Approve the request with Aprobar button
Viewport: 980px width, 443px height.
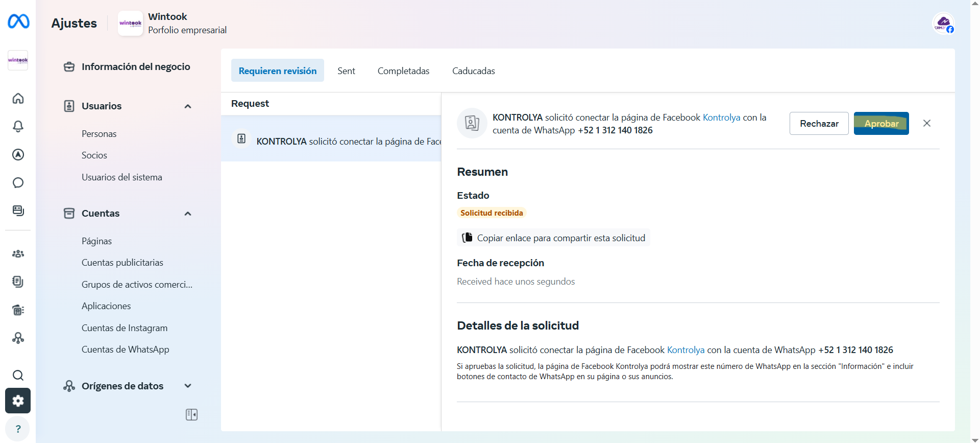point(881,124)
